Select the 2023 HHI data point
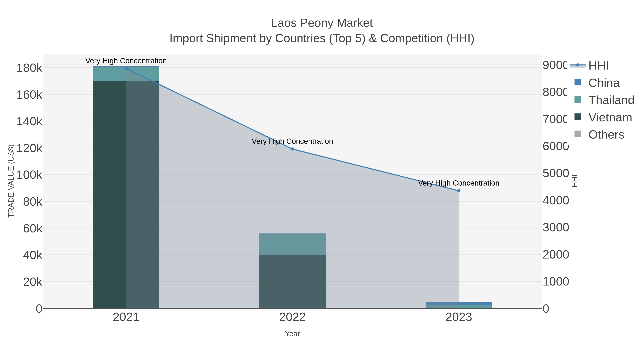Viewport: 644px width, 362px height. pyautogui.click(x=459, y=191)
